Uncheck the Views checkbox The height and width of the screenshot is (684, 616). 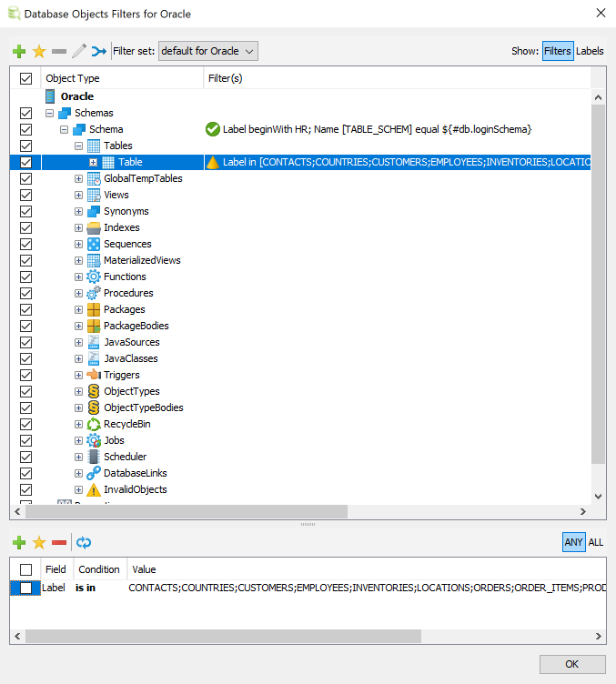tap(25, 195)
